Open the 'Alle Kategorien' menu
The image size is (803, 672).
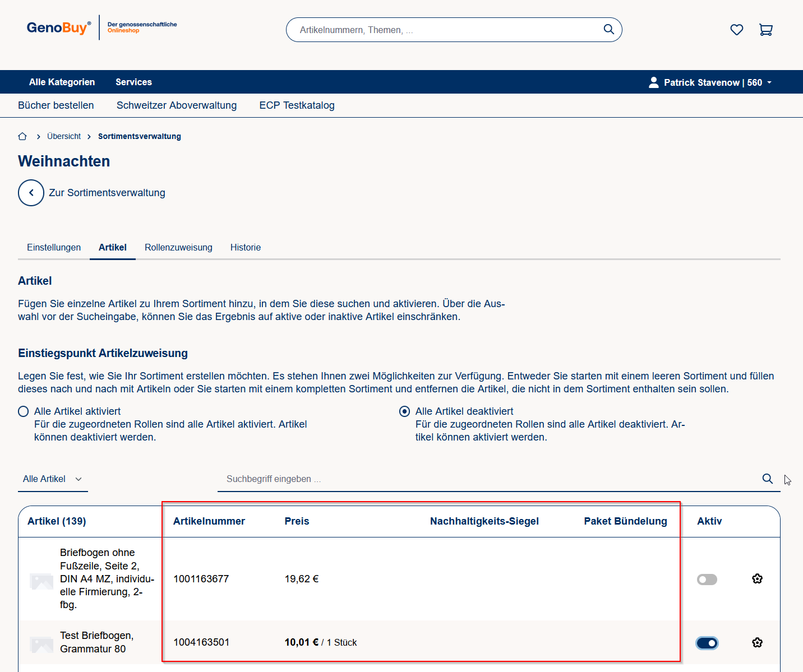(62, 82)
